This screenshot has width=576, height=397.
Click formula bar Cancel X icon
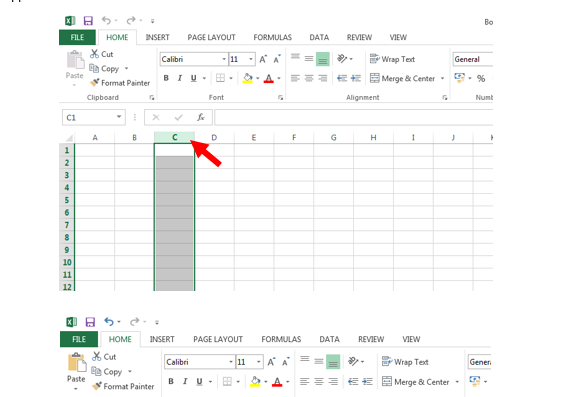tap(156, 118)
